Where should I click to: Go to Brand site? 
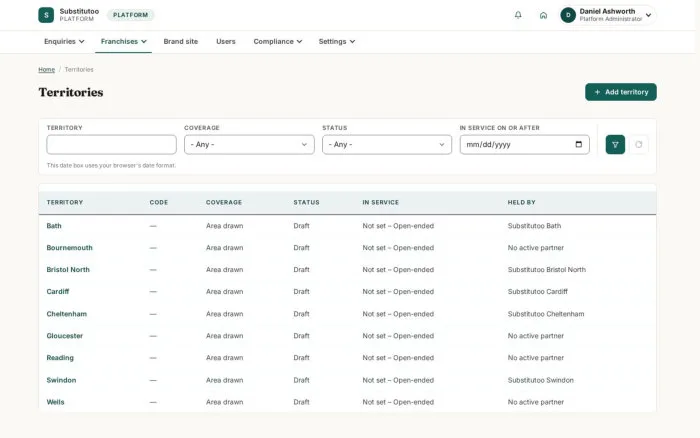click(180, 42)
